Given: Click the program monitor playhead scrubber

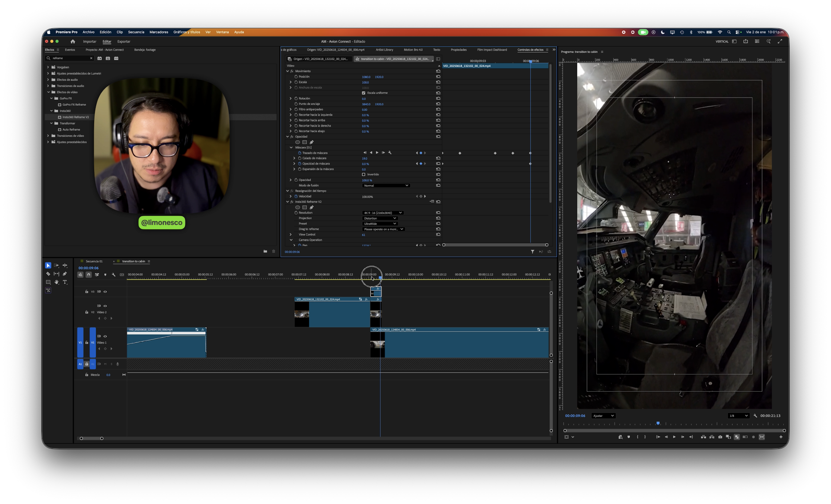Looking at the screenshot, I should tap(658, 423).
